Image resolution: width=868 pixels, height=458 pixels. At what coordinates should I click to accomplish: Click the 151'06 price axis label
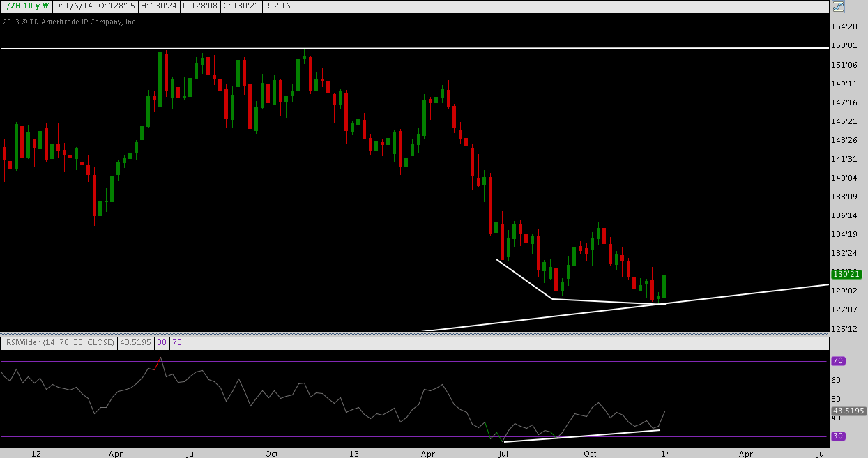844,65
